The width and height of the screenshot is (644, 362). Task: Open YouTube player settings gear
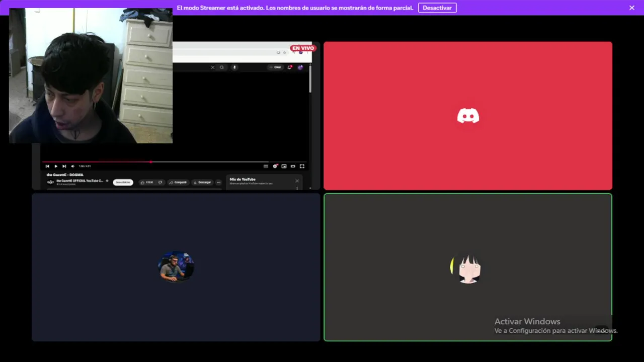click(275, 166)
